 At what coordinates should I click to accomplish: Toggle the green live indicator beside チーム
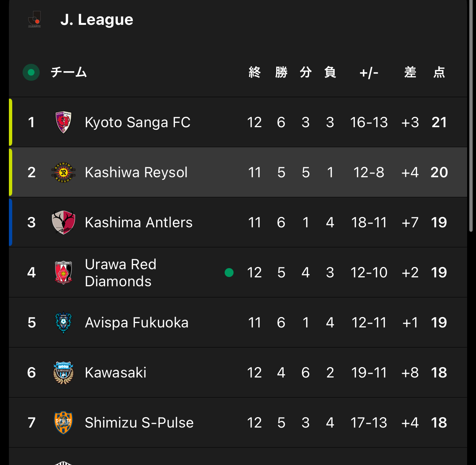click(x=31, y=72)
